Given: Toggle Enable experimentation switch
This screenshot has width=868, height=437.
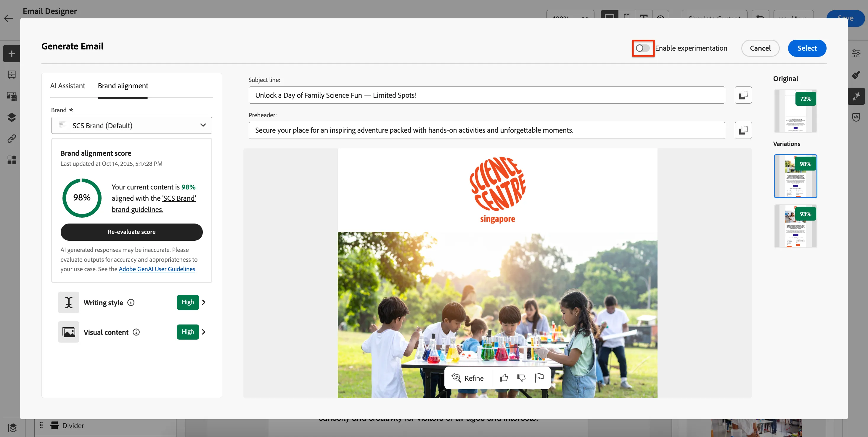Looking at the screenshot, I should tap(643, 48).
